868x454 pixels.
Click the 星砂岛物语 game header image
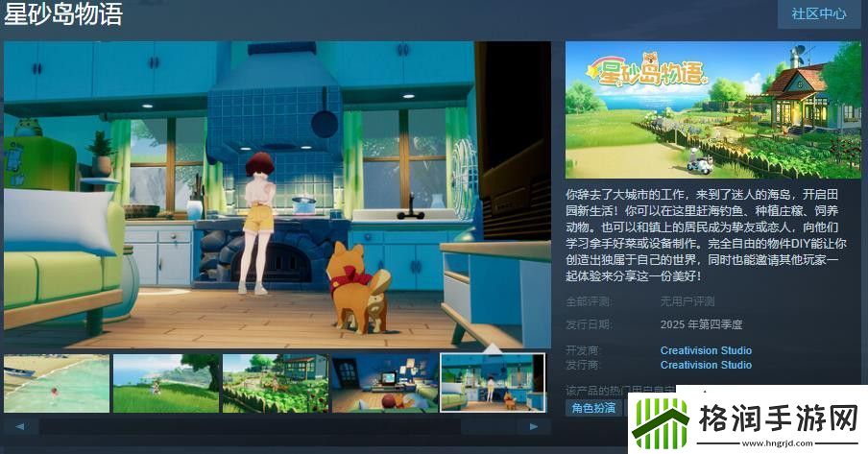(x=713, y=109)
